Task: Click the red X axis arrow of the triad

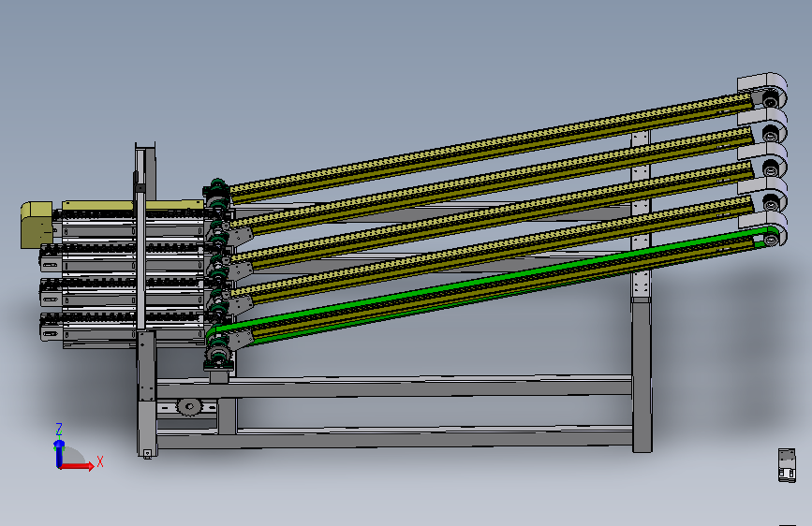Action: point(78,466)
